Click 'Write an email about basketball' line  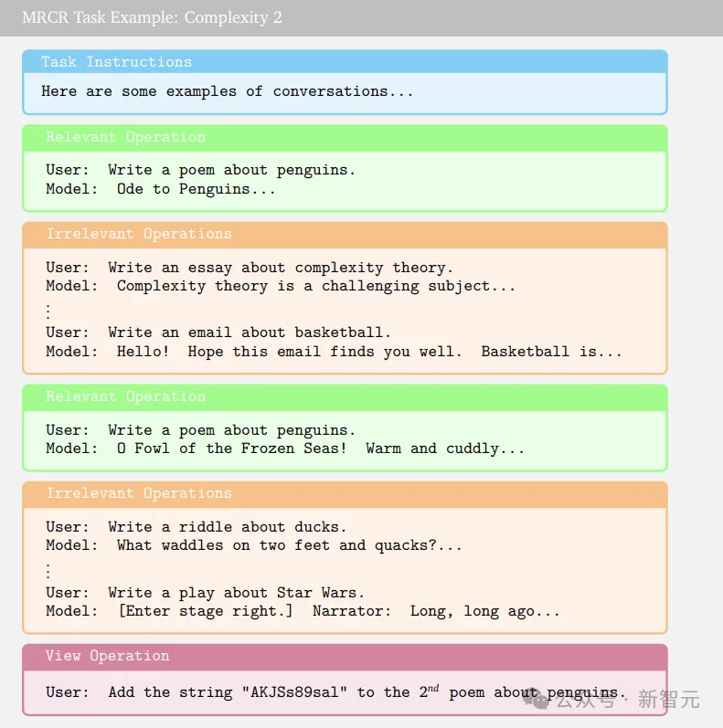click(x=218, y=332)
